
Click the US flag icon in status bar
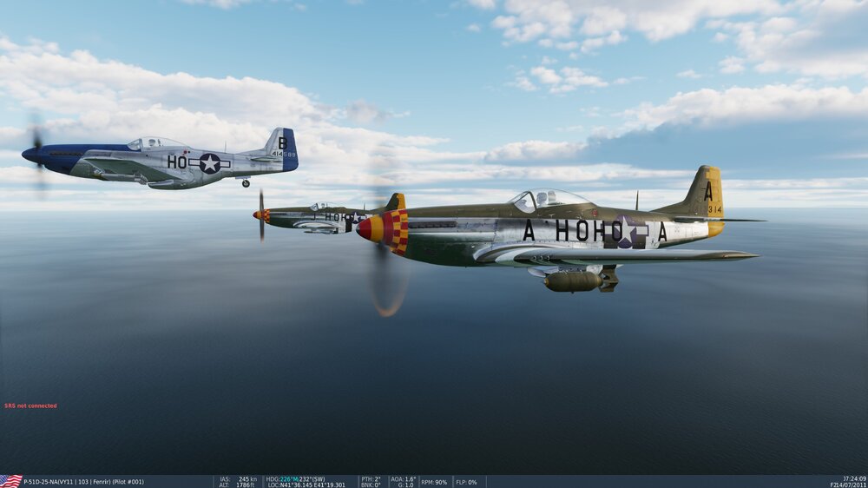click(x=10, y=481)
